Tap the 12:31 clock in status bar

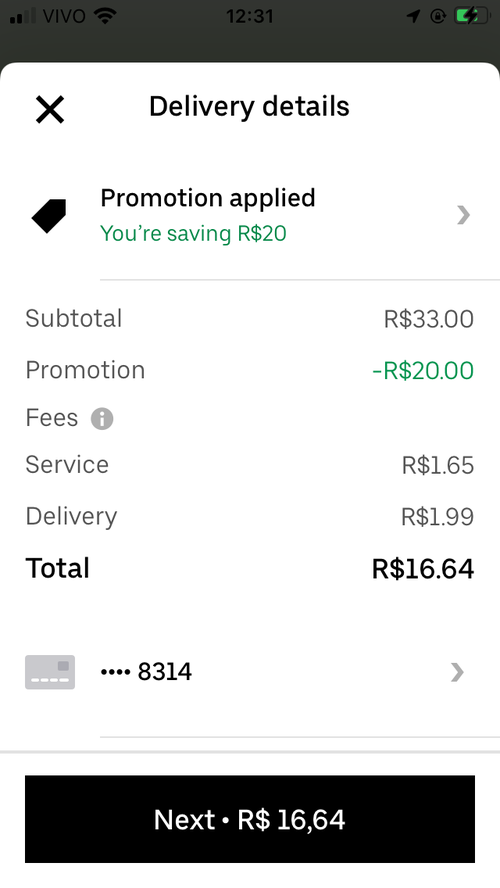click(x=250, y=16)
